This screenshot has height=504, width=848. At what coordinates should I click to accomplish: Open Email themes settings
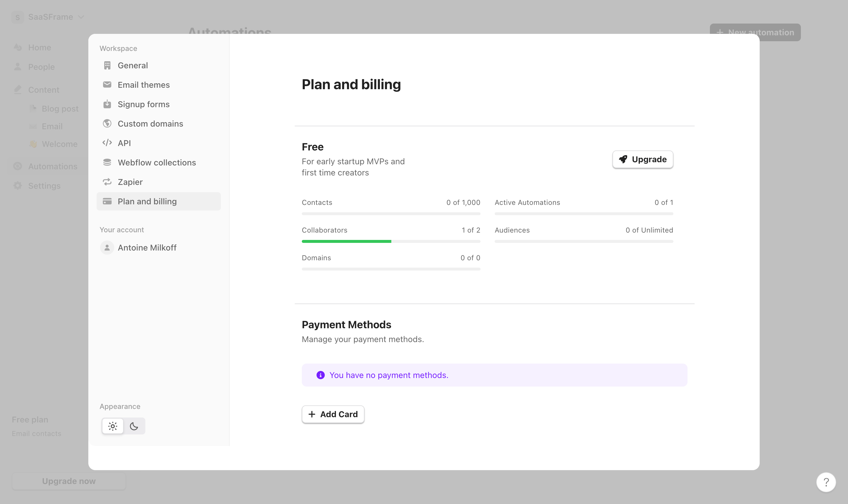159,84
